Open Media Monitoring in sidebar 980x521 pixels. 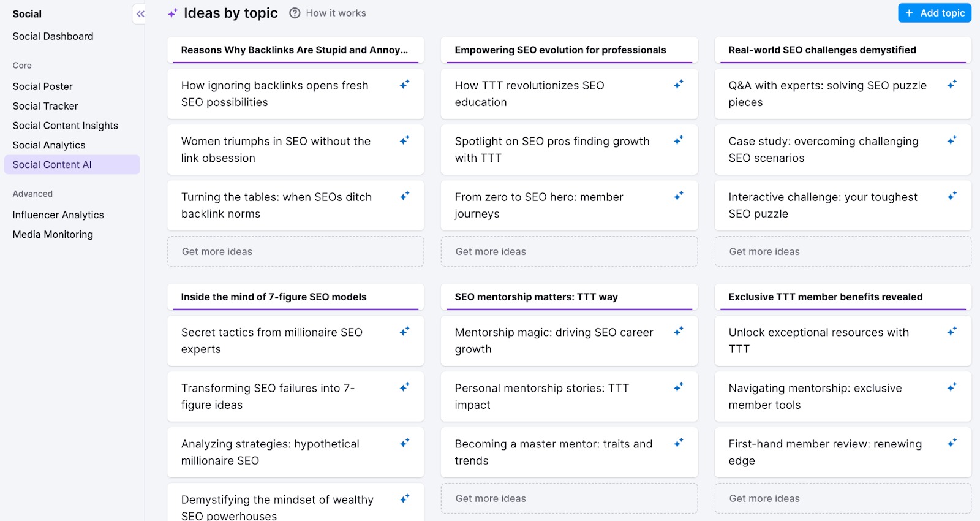(53, 235)
